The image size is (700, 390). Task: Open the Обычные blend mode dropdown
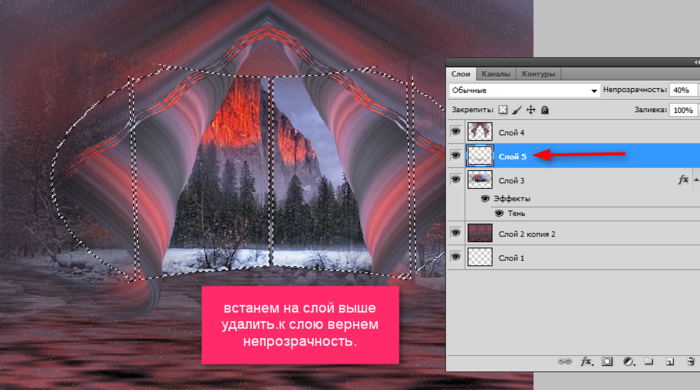[524, 91]
